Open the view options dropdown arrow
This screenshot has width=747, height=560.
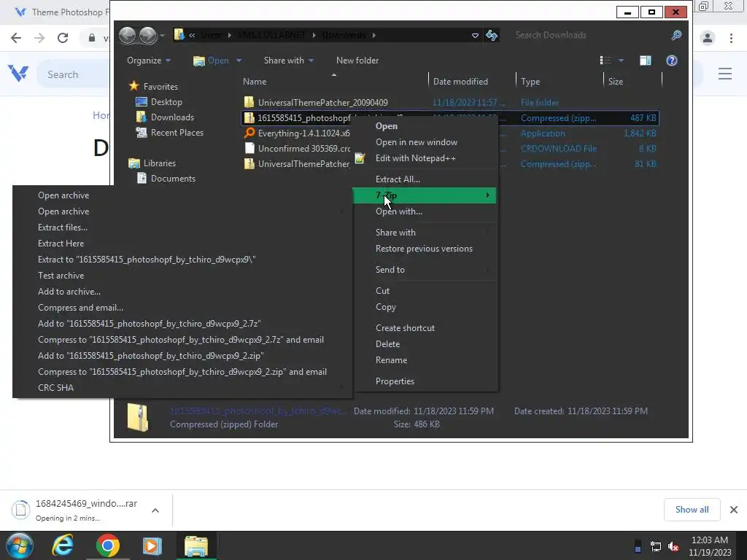pos(622,61)
